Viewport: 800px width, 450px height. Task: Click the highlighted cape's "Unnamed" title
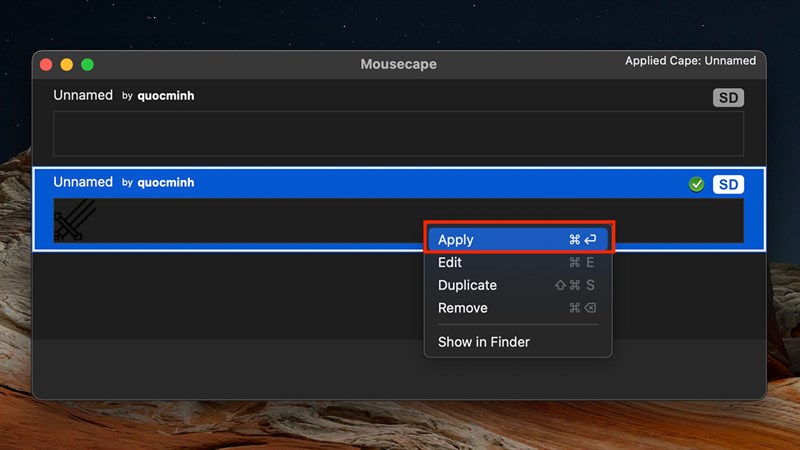[83, 182]
